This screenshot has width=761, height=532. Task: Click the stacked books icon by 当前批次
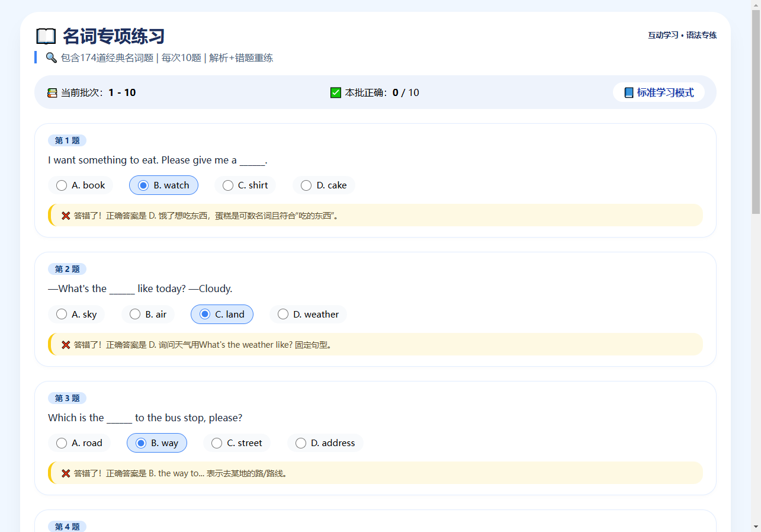click(x=53, y=93)
